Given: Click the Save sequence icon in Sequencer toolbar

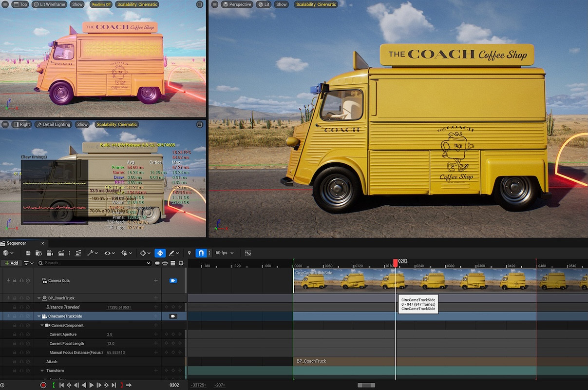Looking at the screenshot, I should 28,253.
